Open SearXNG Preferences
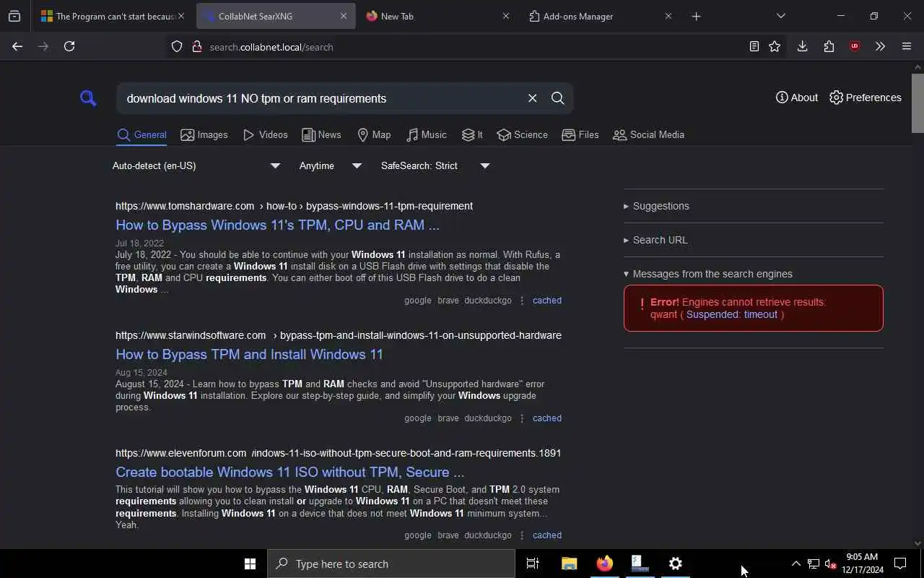 [x=866, y=98]
